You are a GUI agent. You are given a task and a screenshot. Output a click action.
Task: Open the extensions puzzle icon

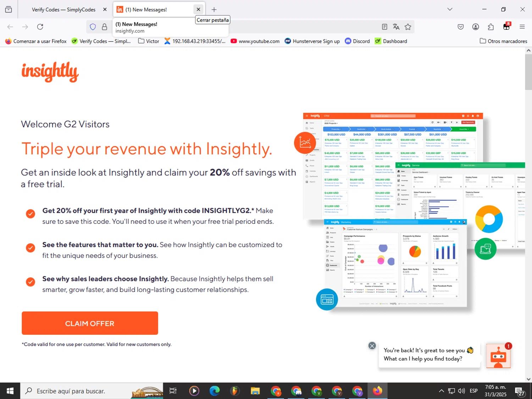pos(491,27)
